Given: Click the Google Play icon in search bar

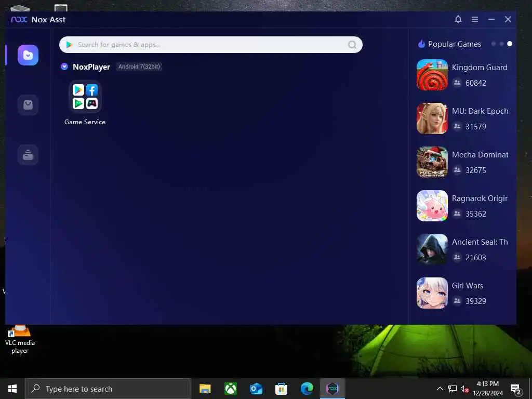Looking at the screenshot, I should click(x=70, y=45).
